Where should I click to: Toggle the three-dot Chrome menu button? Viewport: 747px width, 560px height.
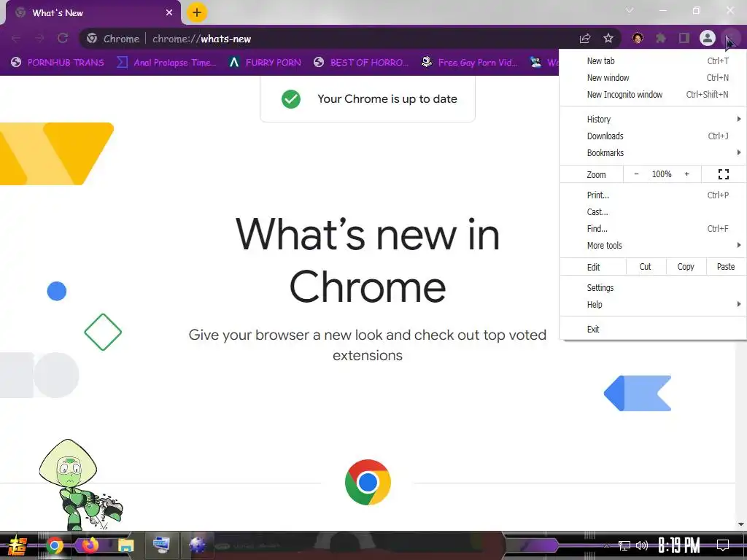tap(731, 38)
